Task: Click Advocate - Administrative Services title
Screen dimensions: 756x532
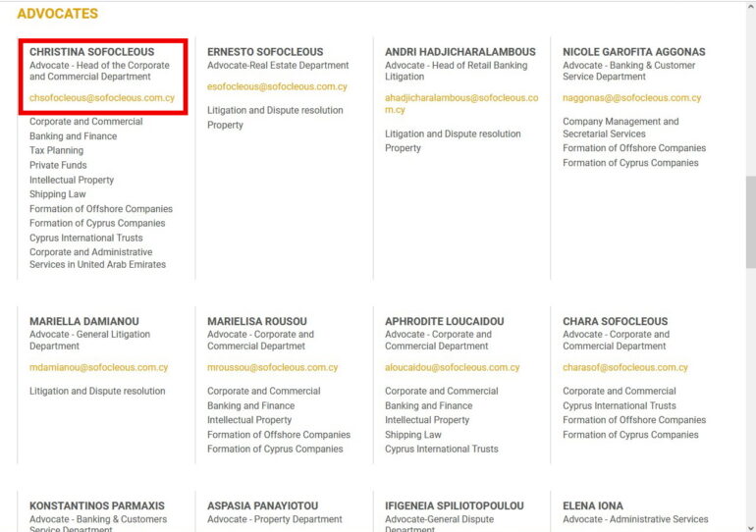Action: pos(635,519)
